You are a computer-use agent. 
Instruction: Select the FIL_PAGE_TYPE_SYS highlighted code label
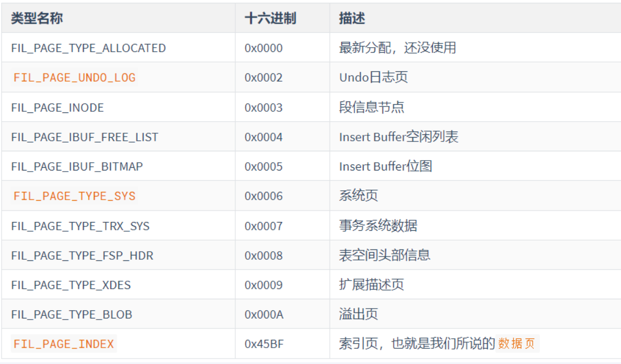click(75, 196)
